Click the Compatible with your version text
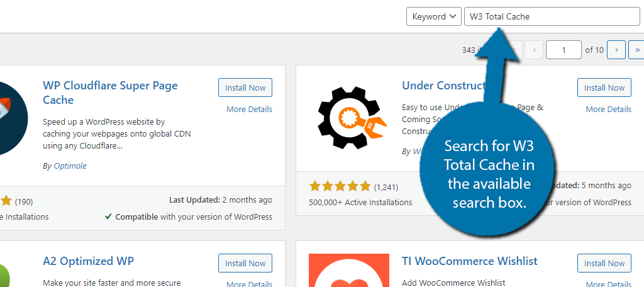Screen dimensions: 644x287 pyautogui.click(x=189, y=217)
